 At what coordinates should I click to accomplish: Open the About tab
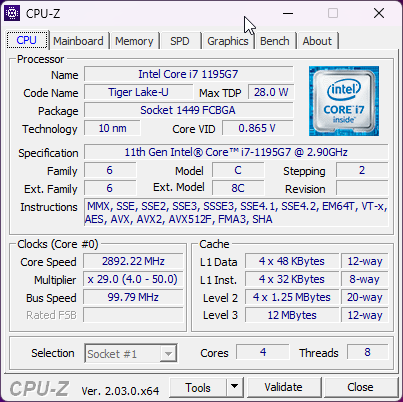(317, 41)
